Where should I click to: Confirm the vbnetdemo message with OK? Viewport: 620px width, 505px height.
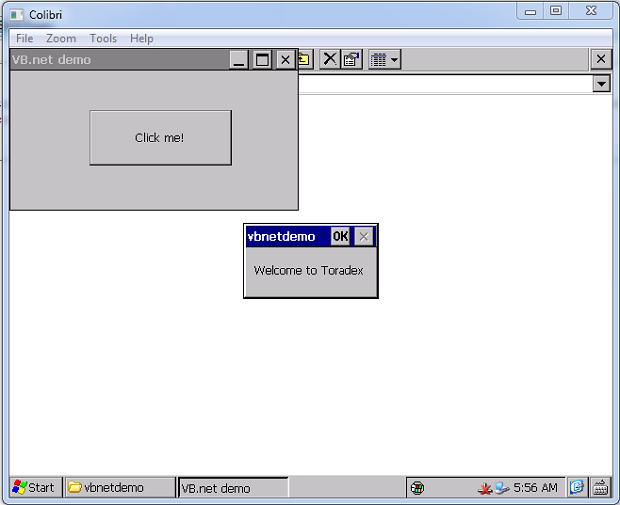[340, 236]
